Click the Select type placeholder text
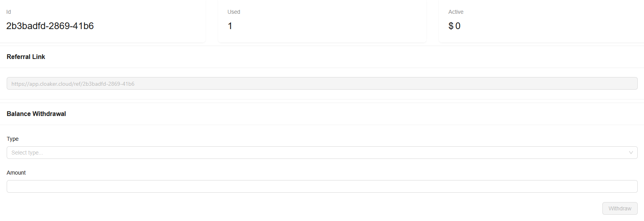 [27, 153]
